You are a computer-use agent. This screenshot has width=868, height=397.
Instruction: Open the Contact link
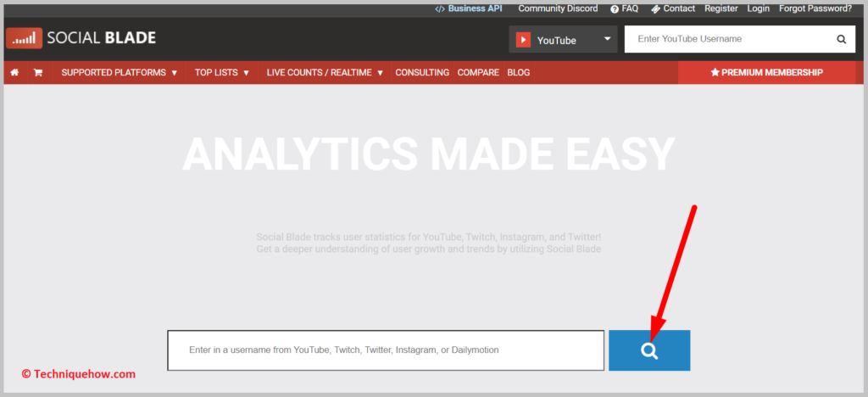pos(673,8)
